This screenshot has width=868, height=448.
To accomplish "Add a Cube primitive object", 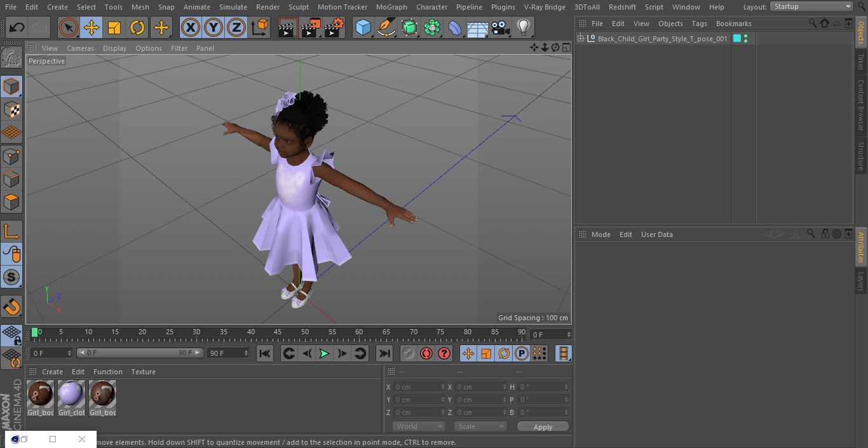I will click(x=363, y=27).
